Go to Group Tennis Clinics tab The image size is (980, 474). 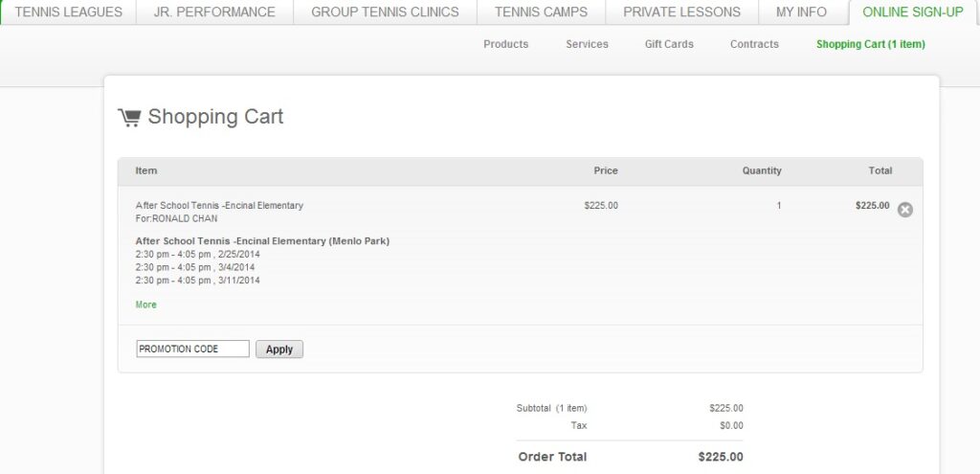385,12
